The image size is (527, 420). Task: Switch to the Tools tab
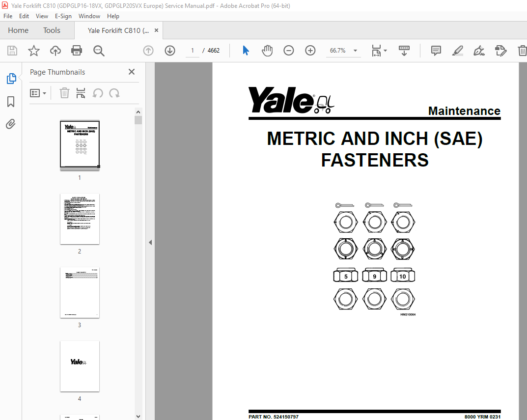click(52, 30)
